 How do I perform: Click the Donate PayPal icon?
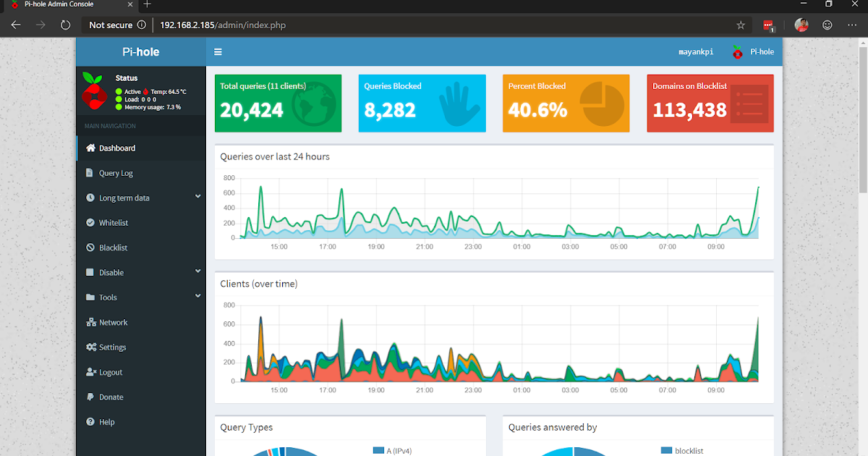point(90,397)
